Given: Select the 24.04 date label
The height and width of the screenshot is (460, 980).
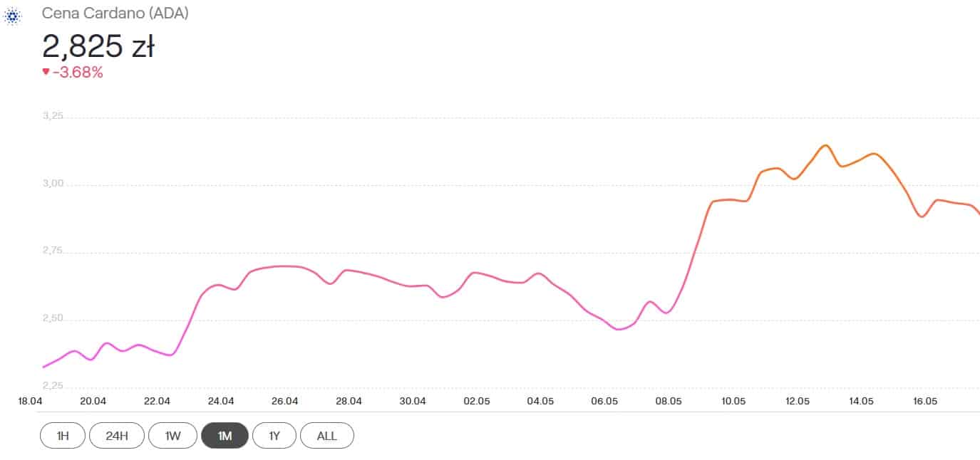Looking at the screenshot, I should (220, 402).
